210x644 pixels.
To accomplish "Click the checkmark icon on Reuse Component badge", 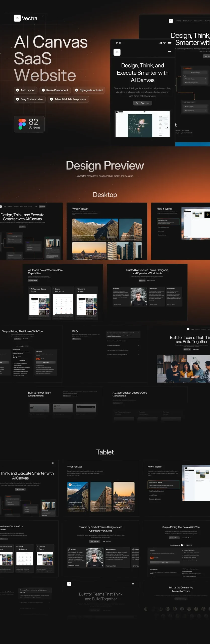I will (x=43, y=90).
